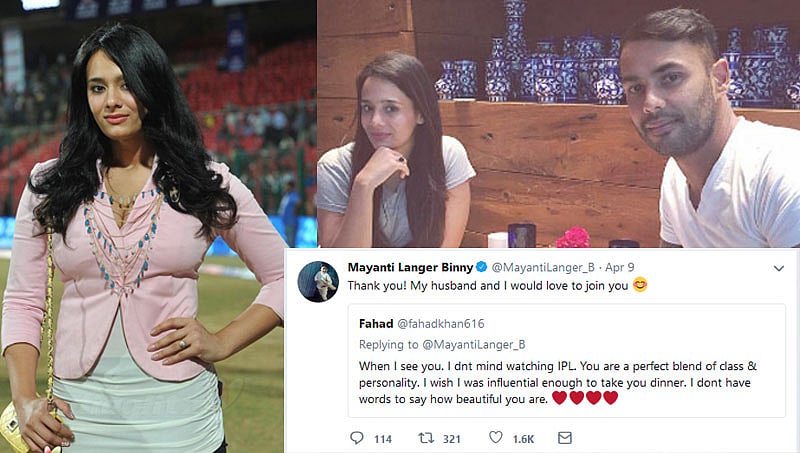
Task: Click the blue verified badge
Action: pyautogui.click(x=481, y=267)
